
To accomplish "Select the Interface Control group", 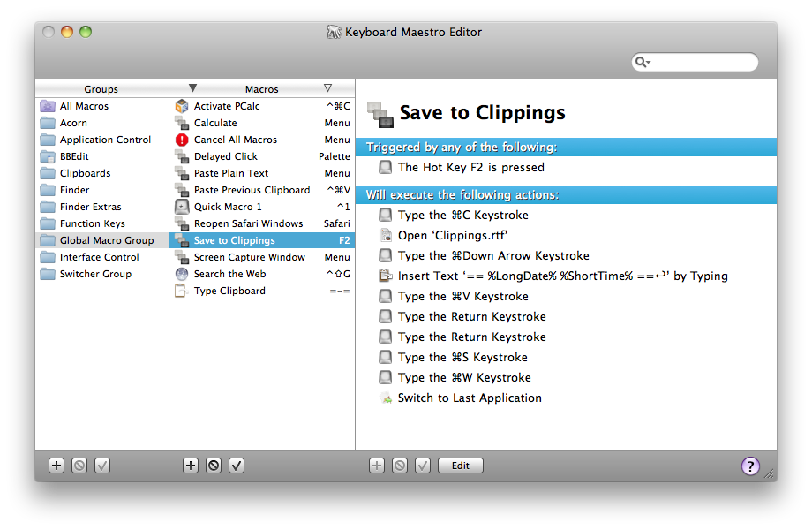I will click(101, 257).
